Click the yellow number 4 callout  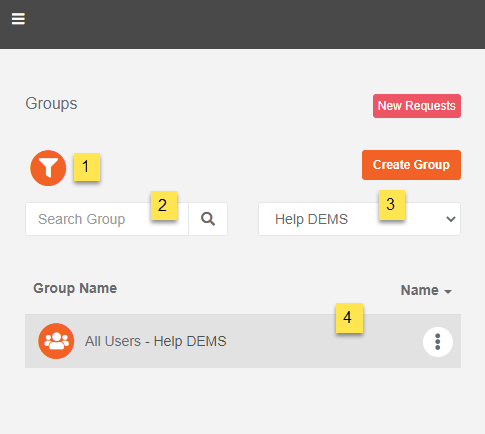tap(349, 318)
